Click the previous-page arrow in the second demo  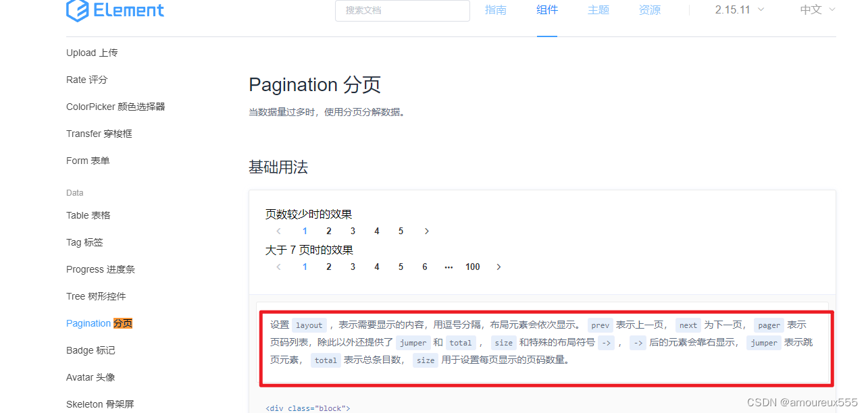point(278,267)
